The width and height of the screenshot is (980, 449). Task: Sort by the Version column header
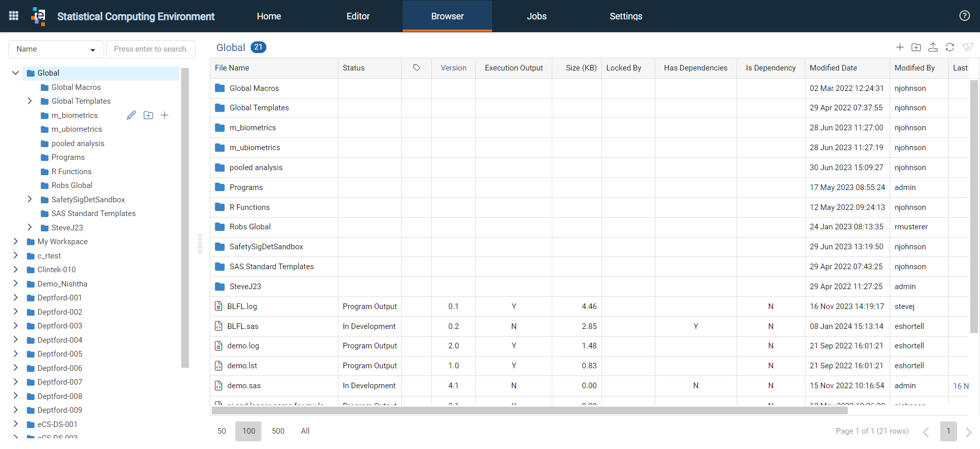pos(453,68)
